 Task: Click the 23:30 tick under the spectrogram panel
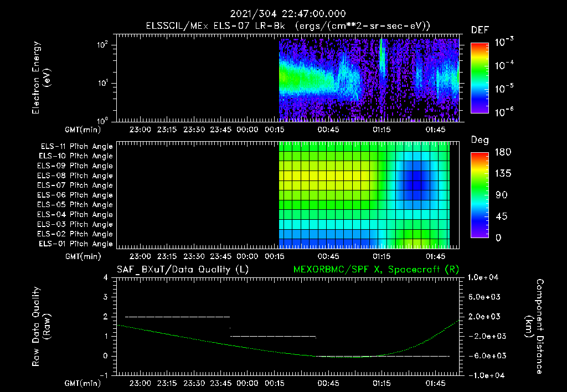194,130
